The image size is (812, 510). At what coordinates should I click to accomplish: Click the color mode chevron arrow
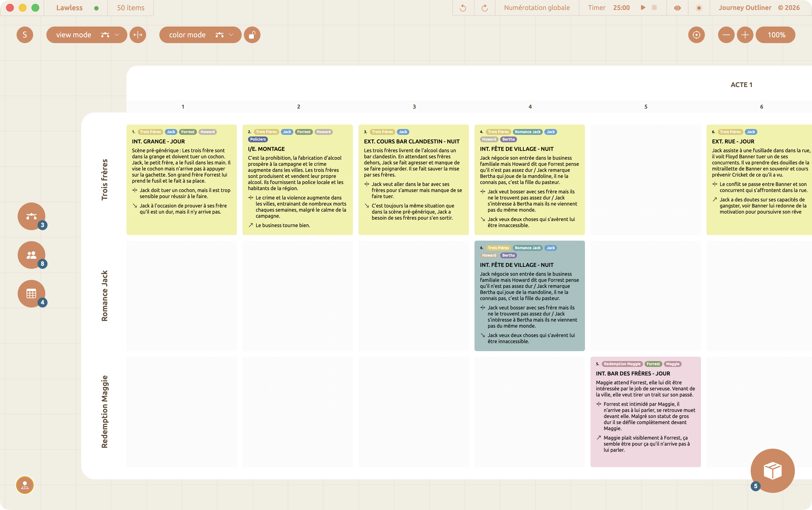point(231,35)
